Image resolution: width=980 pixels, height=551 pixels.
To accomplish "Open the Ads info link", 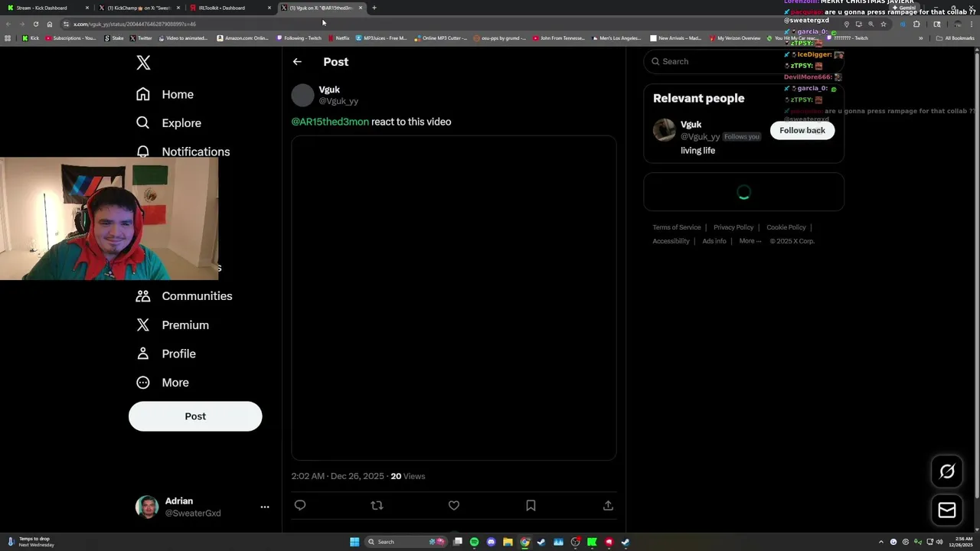I will tap(714, 241).
